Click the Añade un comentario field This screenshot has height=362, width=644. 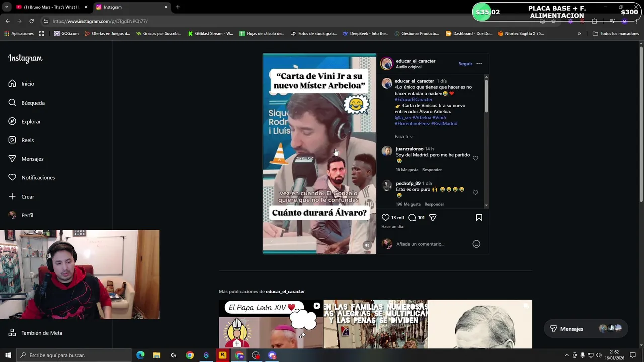pos(433,244)
